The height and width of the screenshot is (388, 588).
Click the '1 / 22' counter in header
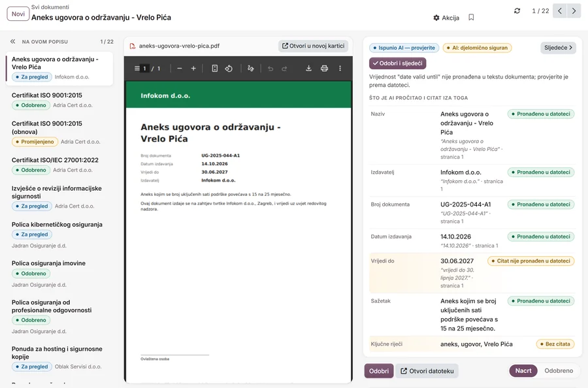pos(540,11)
